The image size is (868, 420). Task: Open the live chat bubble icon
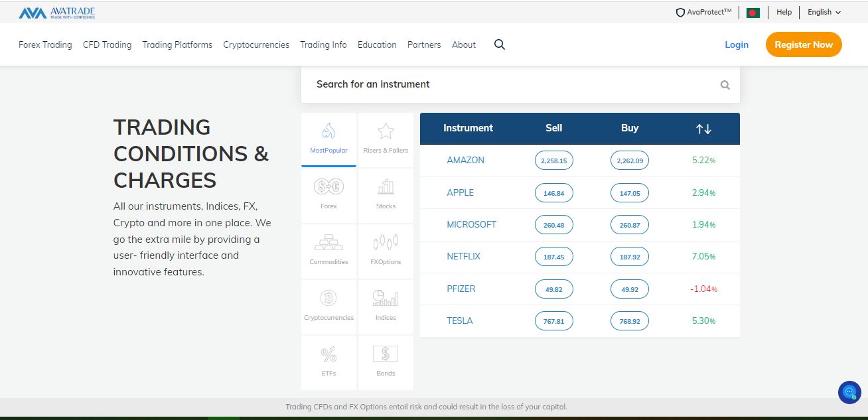point(849,392)
